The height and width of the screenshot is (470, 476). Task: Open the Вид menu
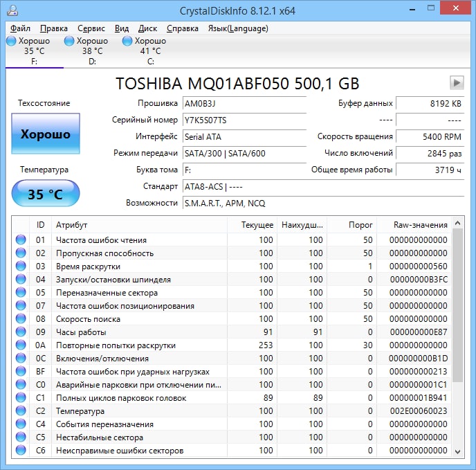122,28
